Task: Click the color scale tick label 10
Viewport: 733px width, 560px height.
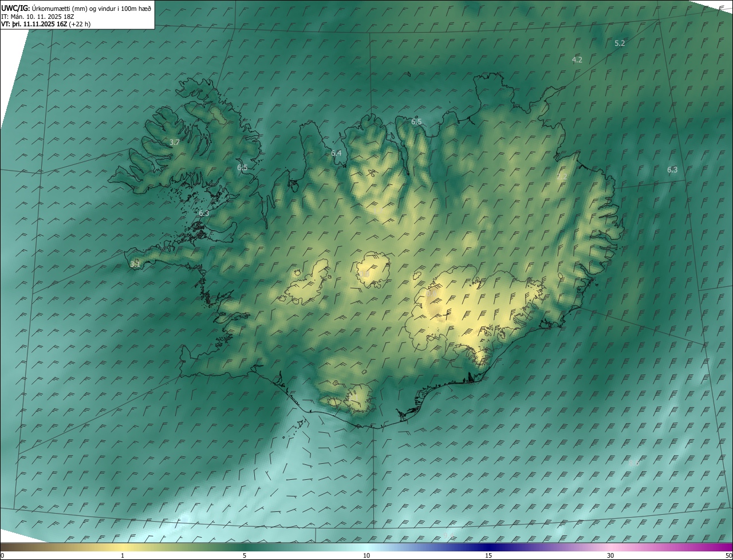Action: [366, 555]
